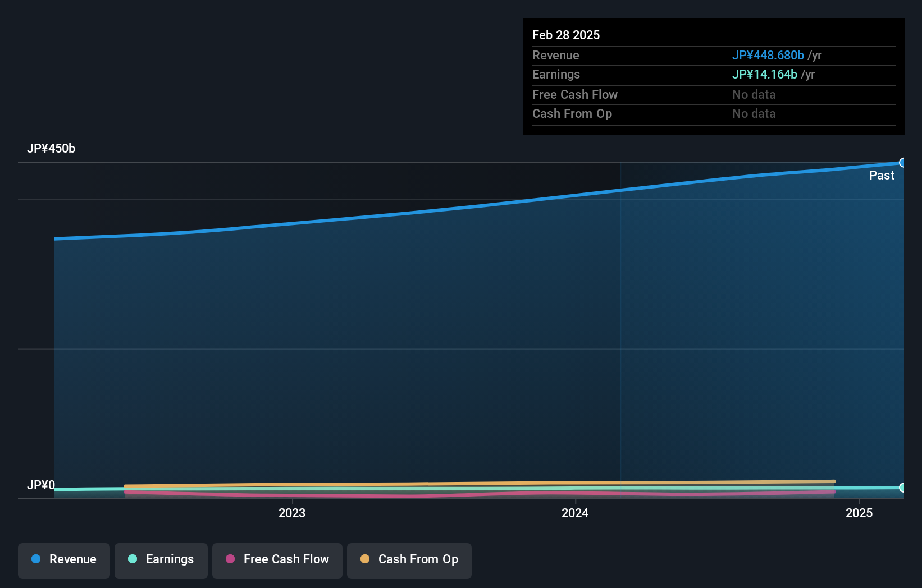Click the Earnings row label in the tooltip

[556, 74]
